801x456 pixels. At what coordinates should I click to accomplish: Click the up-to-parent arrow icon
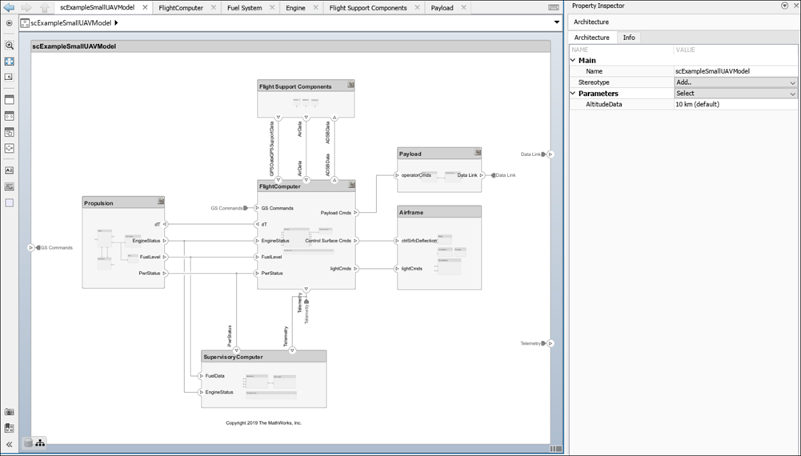44,7
